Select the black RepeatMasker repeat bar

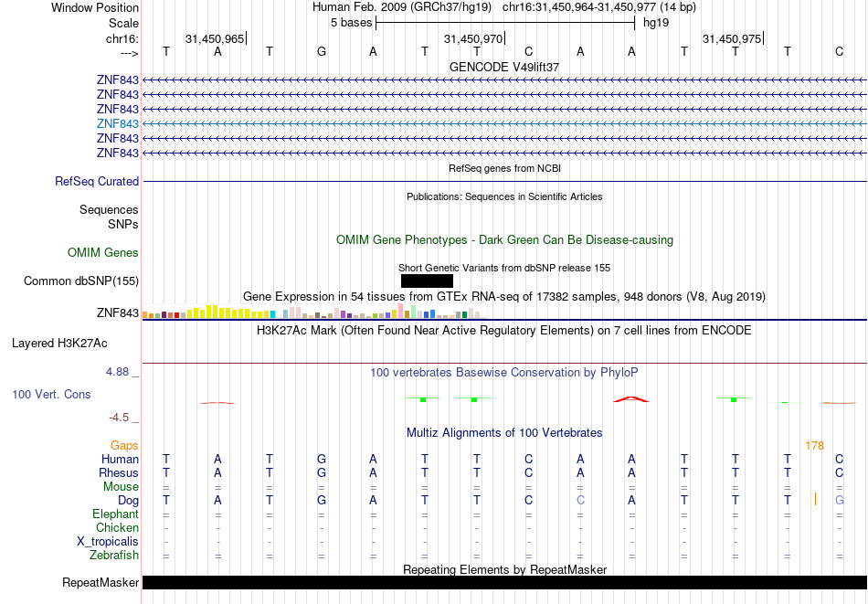point(505,582)
